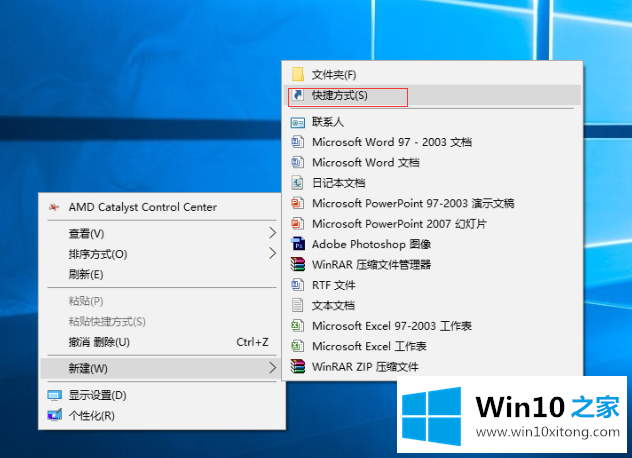This screenshot has height=458, width=632.
Task: Select RTF 文件 from the submenu
Action: [x=333, y=285]
